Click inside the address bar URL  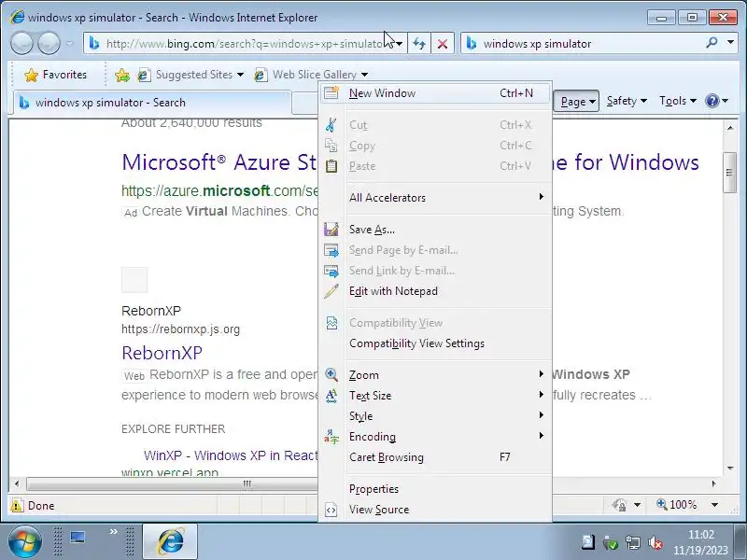coord(246,44)
